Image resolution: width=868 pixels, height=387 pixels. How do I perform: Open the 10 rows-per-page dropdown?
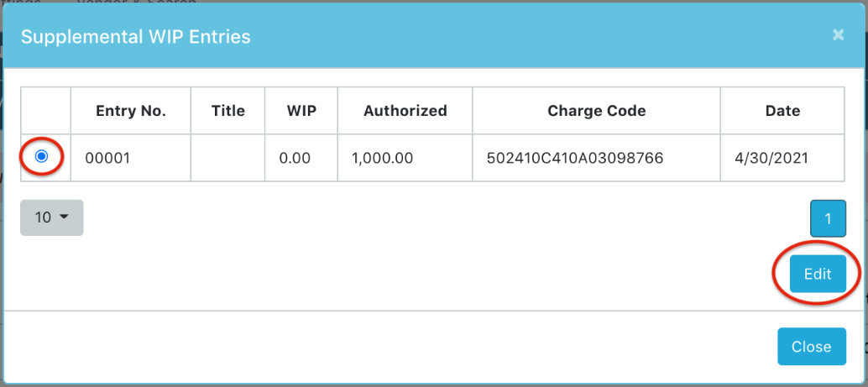point(52,217)
